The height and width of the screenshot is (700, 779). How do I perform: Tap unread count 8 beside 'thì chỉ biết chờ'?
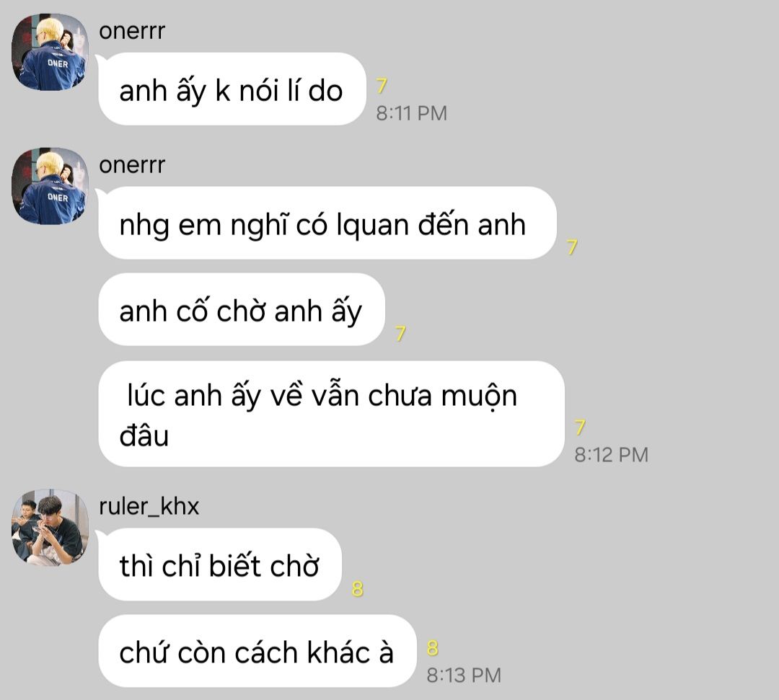[x=358, y=589]
